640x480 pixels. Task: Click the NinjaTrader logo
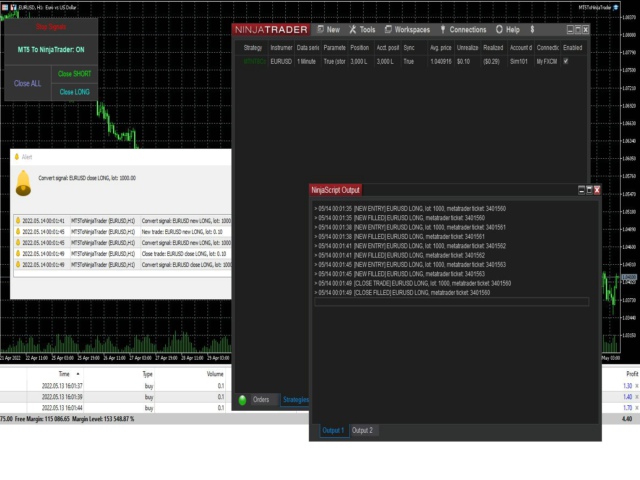coord(271,29)
